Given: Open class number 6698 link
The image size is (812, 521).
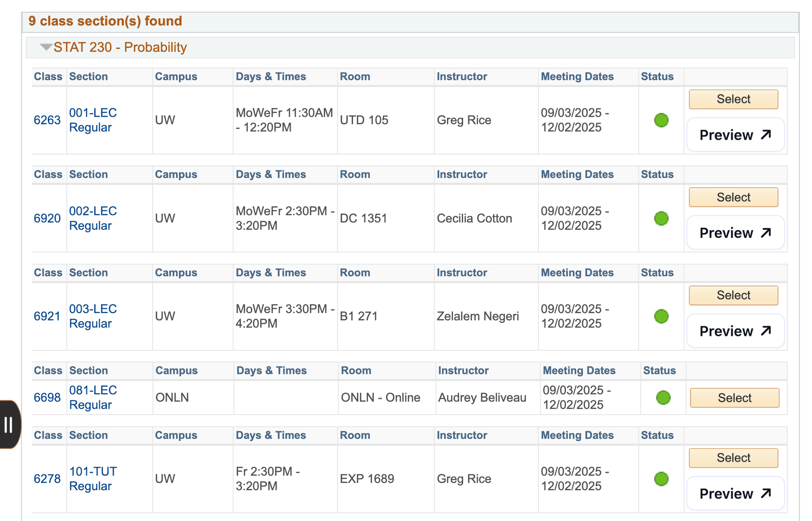Looking at the screenshot, I should pos(47,397).
